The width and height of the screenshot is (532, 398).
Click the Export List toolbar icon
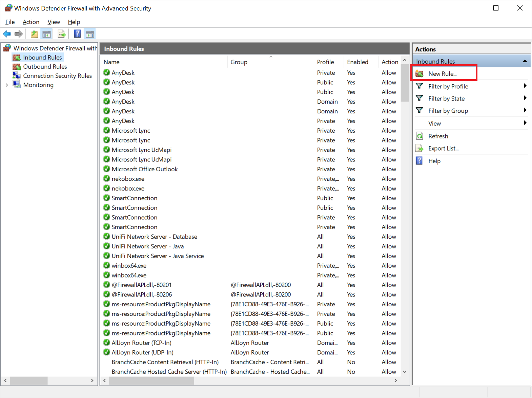[62, 34]
